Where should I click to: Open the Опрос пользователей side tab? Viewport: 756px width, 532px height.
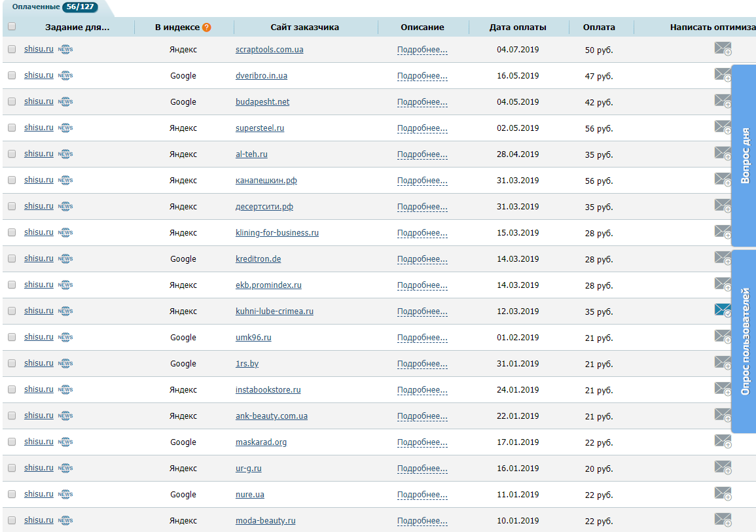[744, 341]
